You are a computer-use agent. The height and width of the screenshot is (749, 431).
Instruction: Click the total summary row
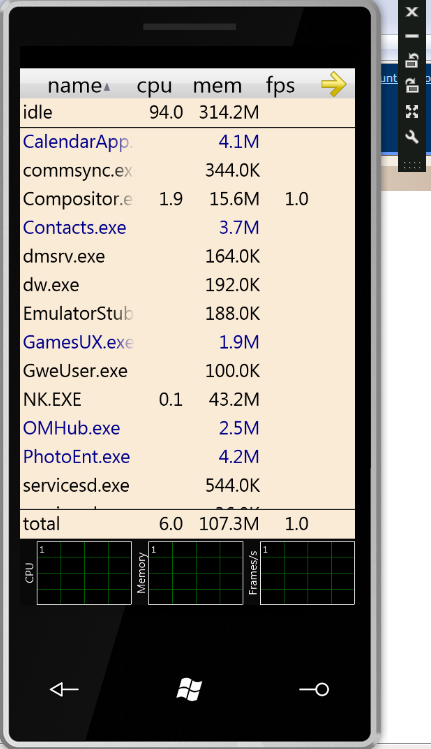coord(187,524)
